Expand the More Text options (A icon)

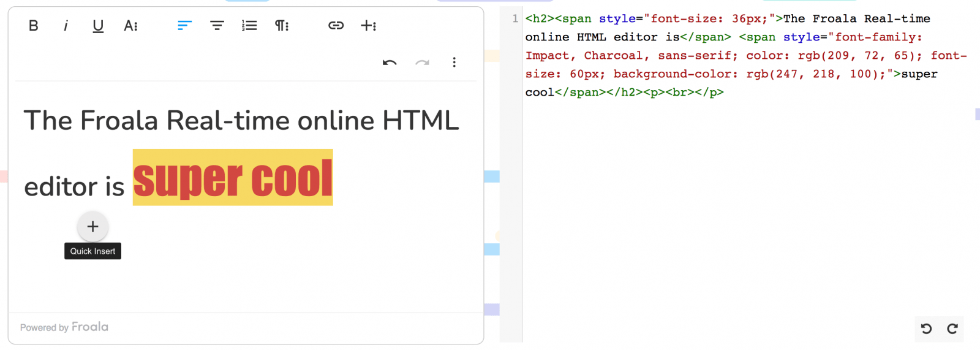(130, 26)
